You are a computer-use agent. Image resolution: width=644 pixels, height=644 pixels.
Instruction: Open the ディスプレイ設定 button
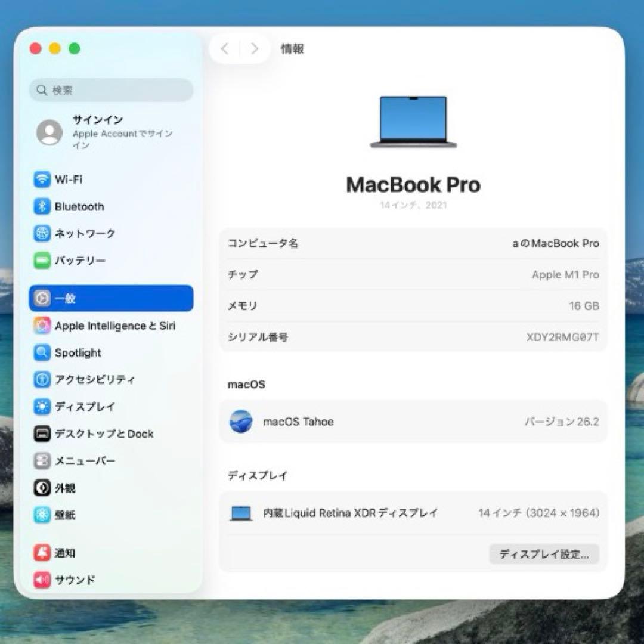click(543, 554)
